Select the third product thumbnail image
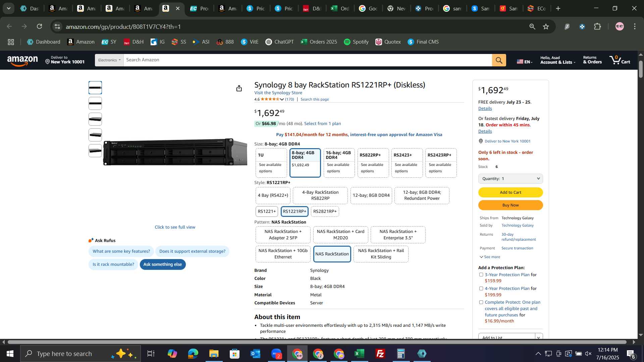Screen dimensions: 644x362 click(95, 119)
